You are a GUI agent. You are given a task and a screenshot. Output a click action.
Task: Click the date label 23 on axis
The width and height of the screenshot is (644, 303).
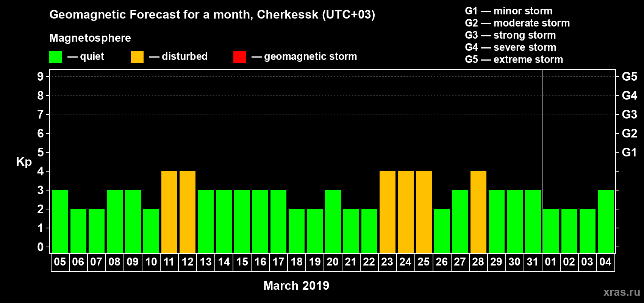(387, 262)
